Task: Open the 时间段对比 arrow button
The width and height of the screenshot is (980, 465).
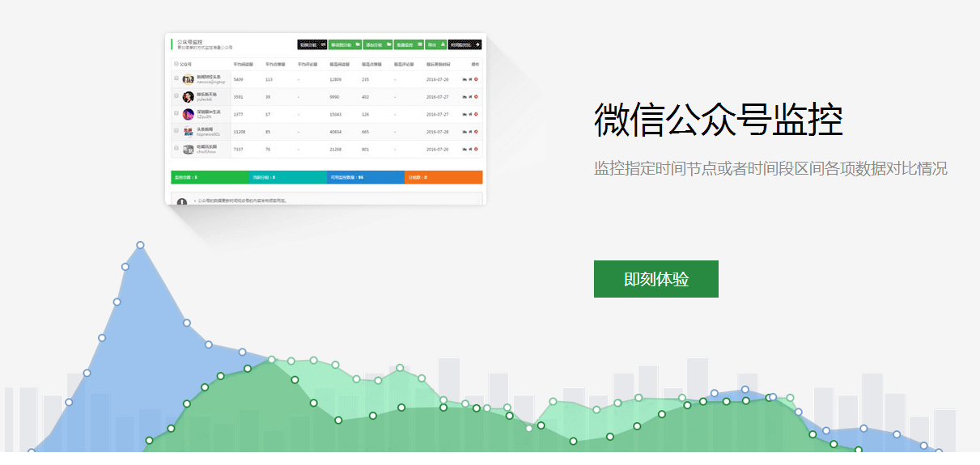Action: 465,44
